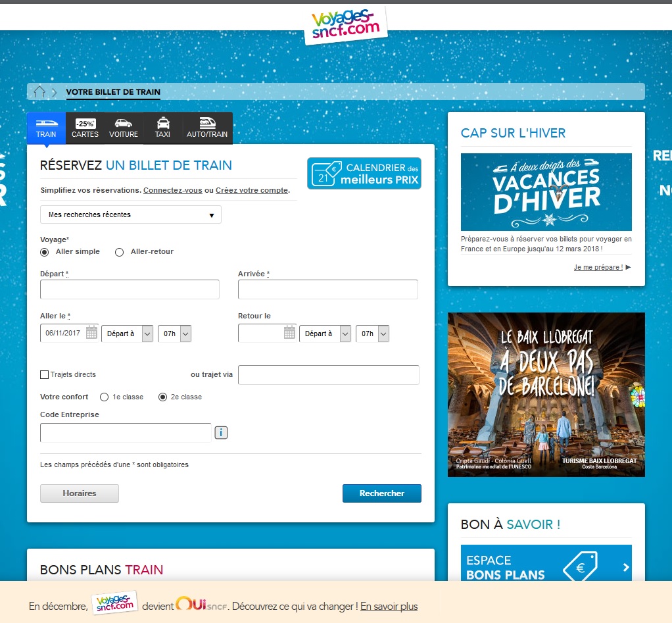672x623 pixels.
Task: Switch to the Taxi tab
Action: [162, 128]
